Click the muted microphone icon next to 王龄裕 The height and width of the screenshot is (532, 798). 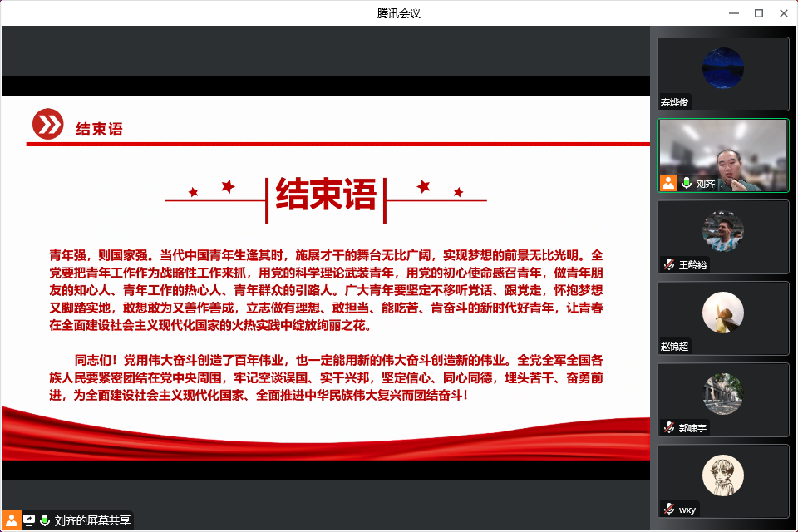click(668, 264)
